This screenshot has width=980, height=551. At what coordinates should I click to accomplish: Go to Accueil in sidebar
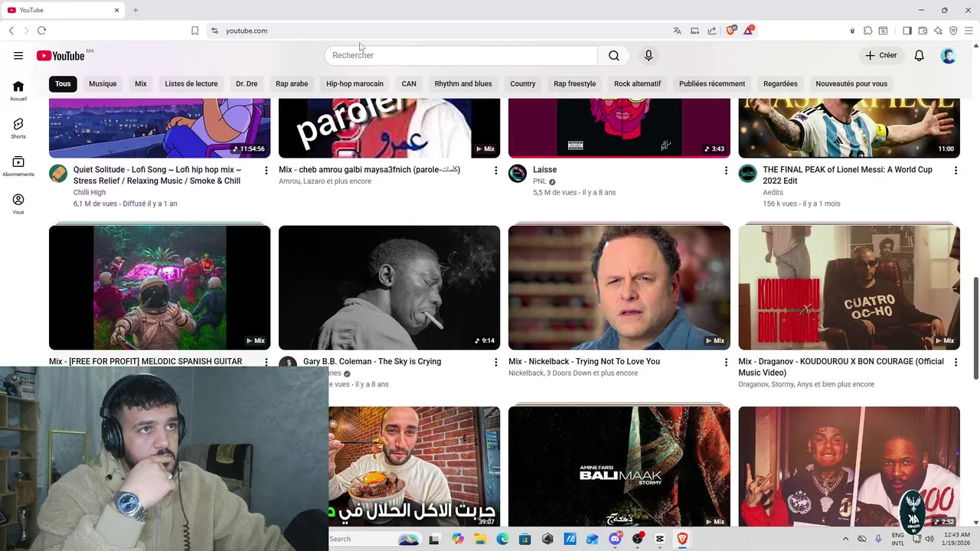[18, 91]
